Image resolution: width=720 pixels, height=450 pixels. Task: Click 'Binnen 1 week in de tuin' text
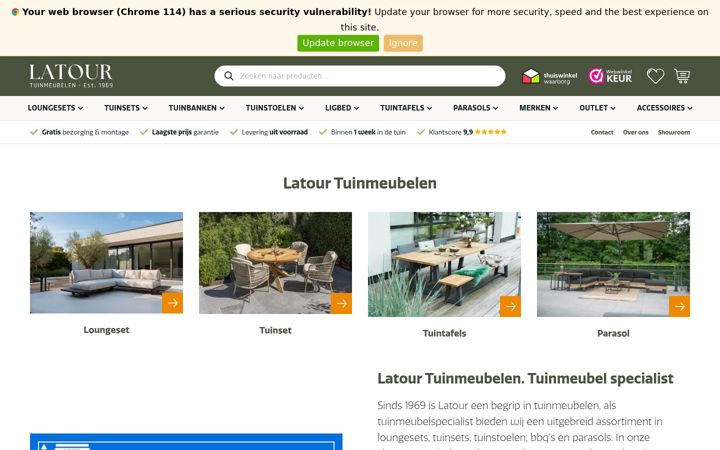(x=368, y=132)
